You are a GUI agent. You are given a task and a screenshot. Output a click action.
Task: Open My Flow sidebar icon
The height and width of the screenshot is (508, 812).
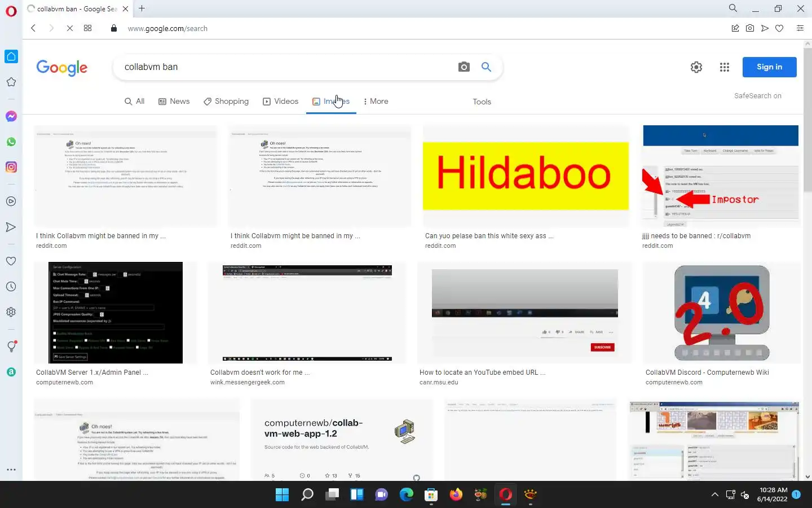[11, 227]
